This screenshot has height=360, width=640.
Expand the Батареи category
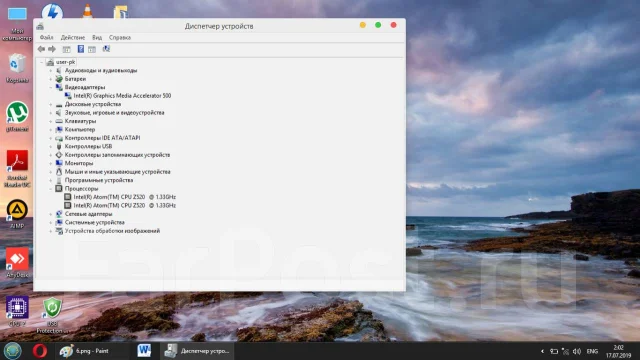pyautogui.click(x=51, y=79)
